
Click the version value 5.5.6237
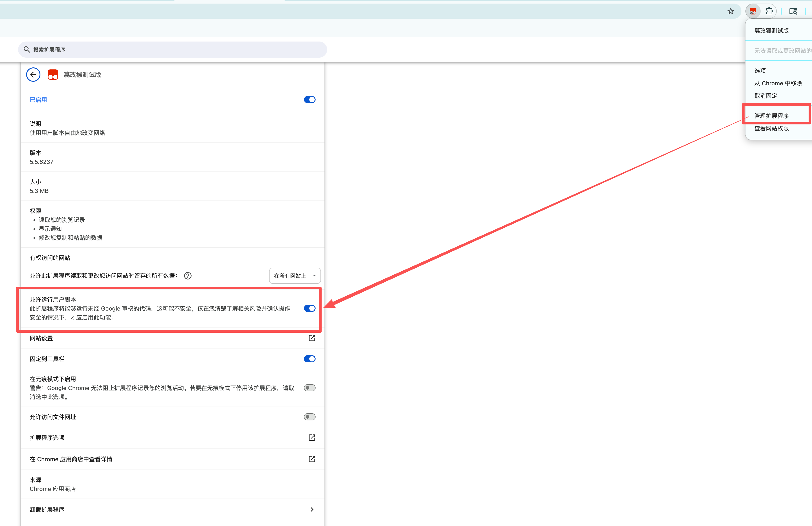pyautogui.click(x=42, y=162)
